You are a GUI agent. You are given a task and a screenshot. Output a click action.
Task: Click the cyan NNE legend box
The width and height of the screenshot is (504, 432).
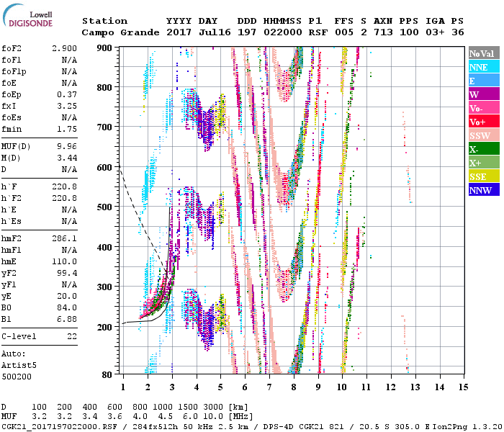pyautogui.click(x=482, y=67)
